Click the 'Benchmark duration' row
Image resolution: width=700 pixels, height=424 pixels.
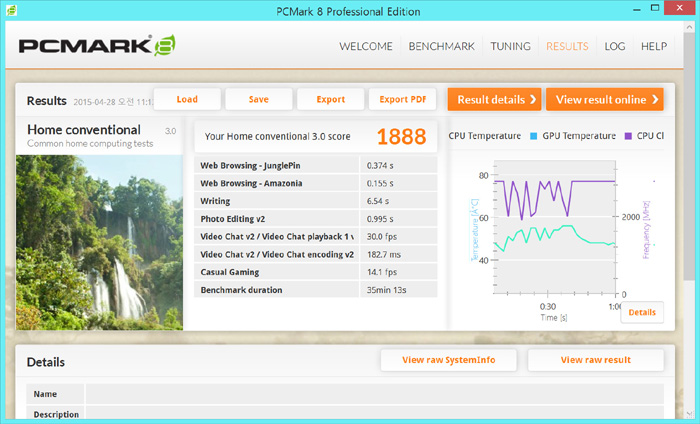(x=316, y=290)
